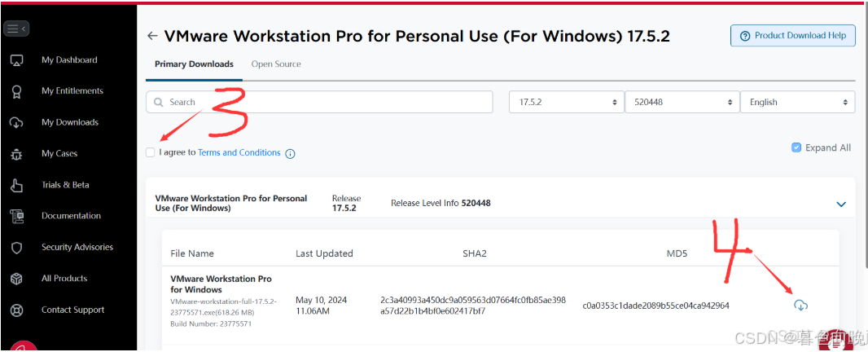
Task: Click the Trials & Beta hand icon
Action: [x=16, y=185]
